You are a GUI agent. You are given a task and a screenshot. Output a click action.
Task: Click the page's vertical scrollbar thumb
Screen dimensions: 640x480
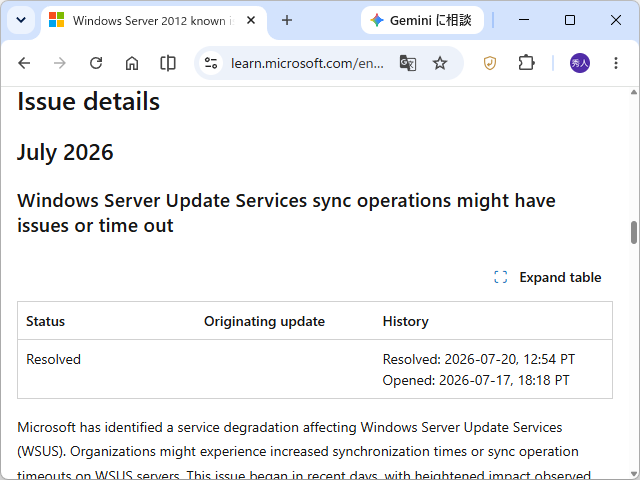pyautogui.click(x=633, y=232)
